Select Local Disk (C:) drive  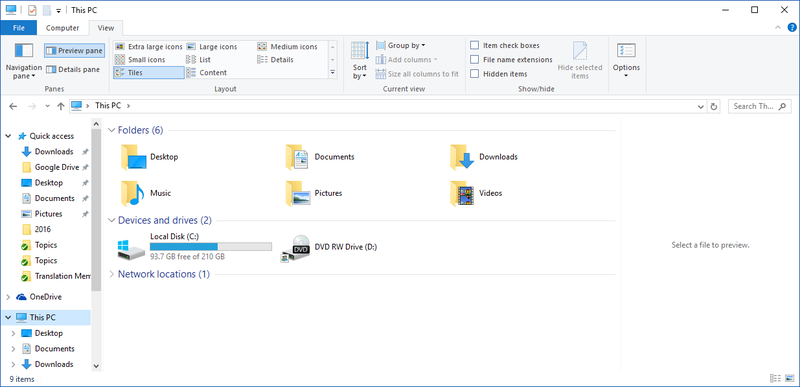194,247
